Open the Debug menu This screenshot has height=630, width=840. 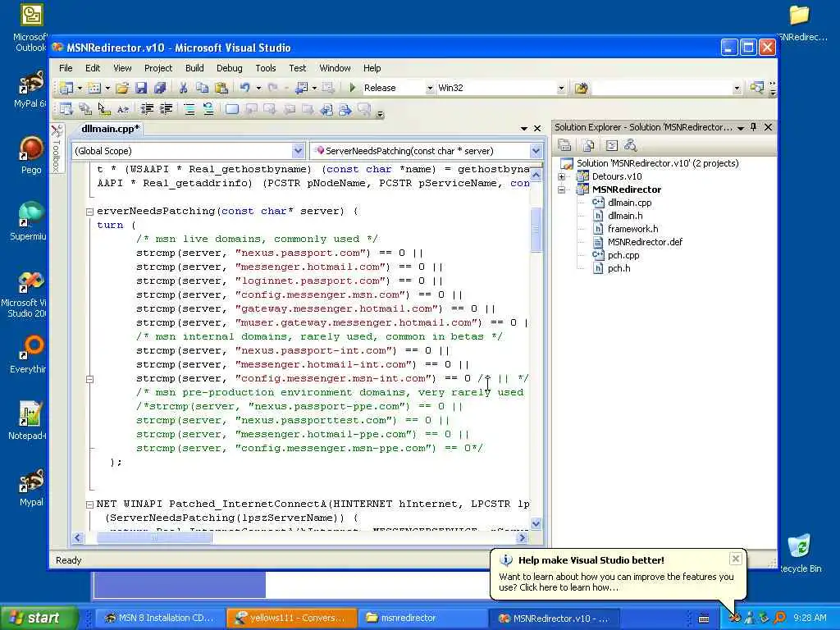pos(230,68)
